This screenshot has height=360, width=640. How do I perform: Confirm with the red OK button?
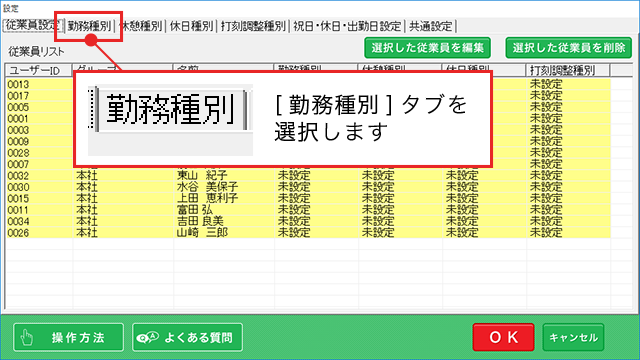tap(503, 337)
